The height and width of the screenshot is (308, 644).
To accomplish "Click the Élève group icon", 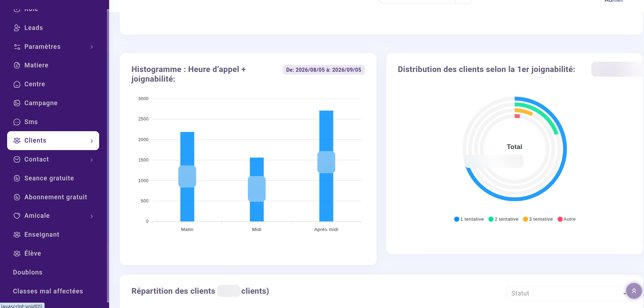I will coord(17,253).
